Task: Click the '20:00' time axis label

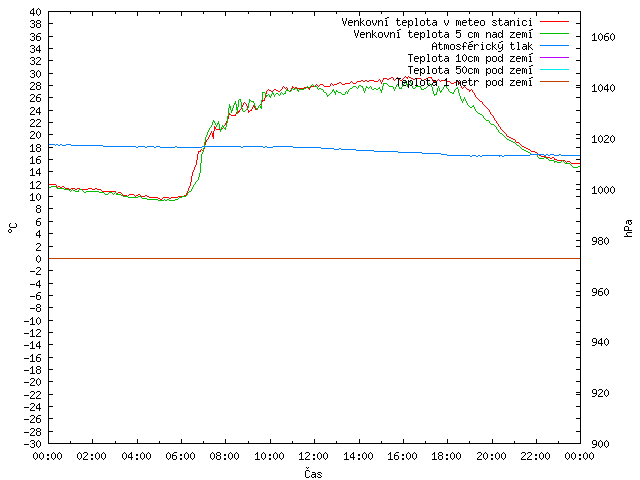Action: [491, 456]
